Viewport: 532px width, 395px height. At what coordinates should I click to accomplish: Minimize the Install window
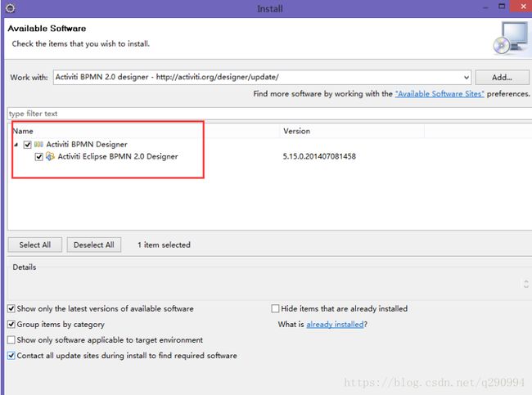coord(485,7)
